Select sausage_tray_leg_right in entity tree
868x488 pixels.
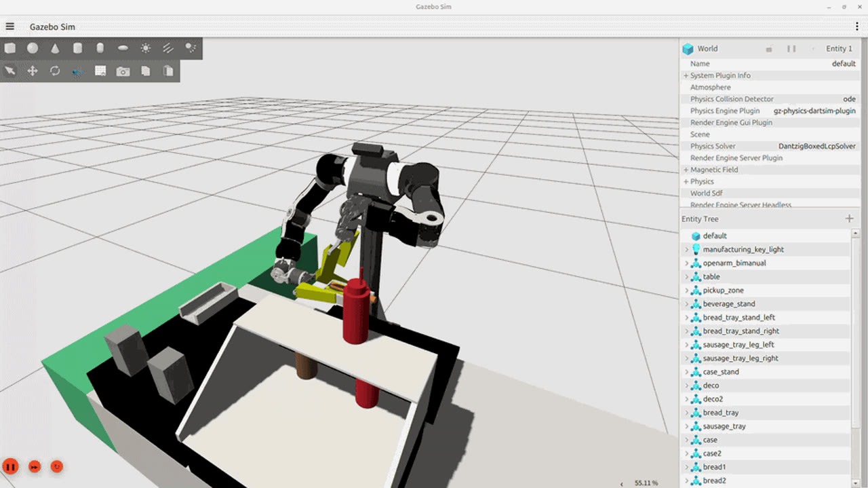click(766, 358)
